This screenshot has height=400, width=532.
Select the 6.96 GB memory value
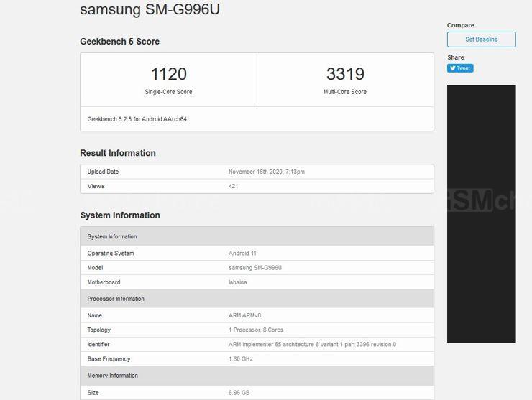click(239, 393)
